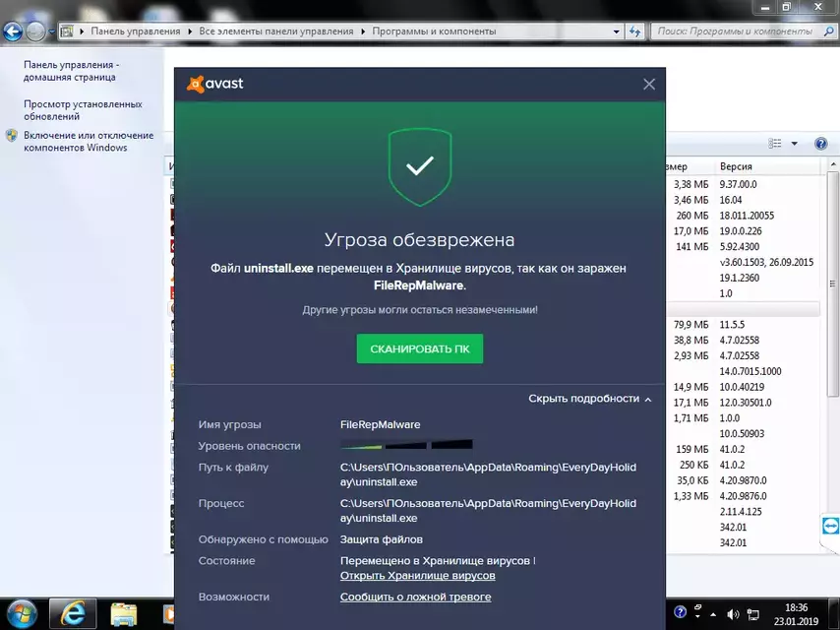Click the magnifier icon in search box
This screenshot has width=840, height=630.
(829, 31)
